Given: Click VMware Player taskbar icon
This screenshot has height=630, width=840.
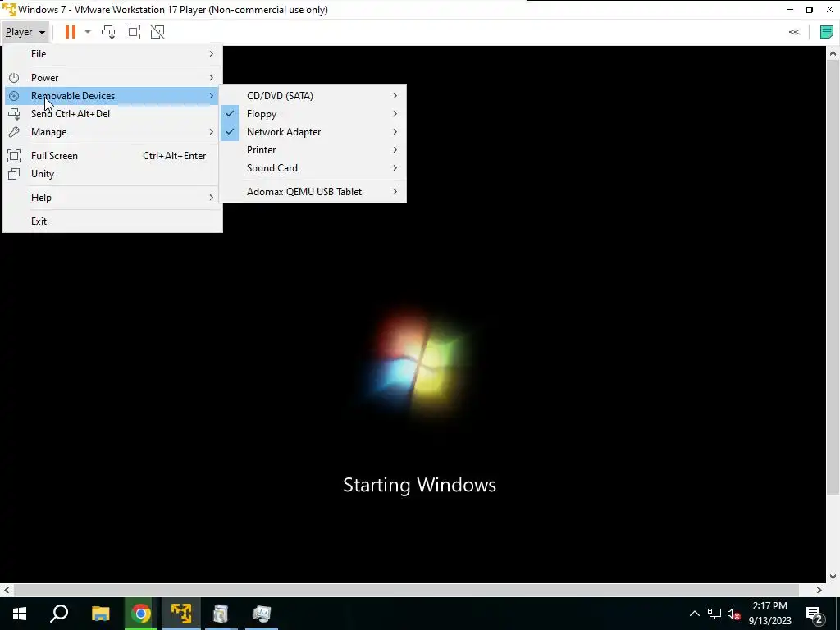Looking at the screenshot, I should pos(181,614).
